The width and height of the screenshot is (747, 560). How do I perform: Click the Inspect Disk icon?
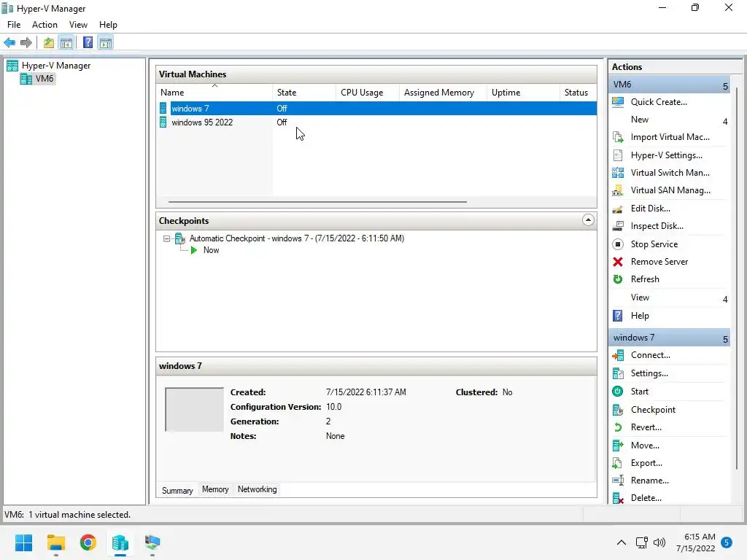point(618,226)
